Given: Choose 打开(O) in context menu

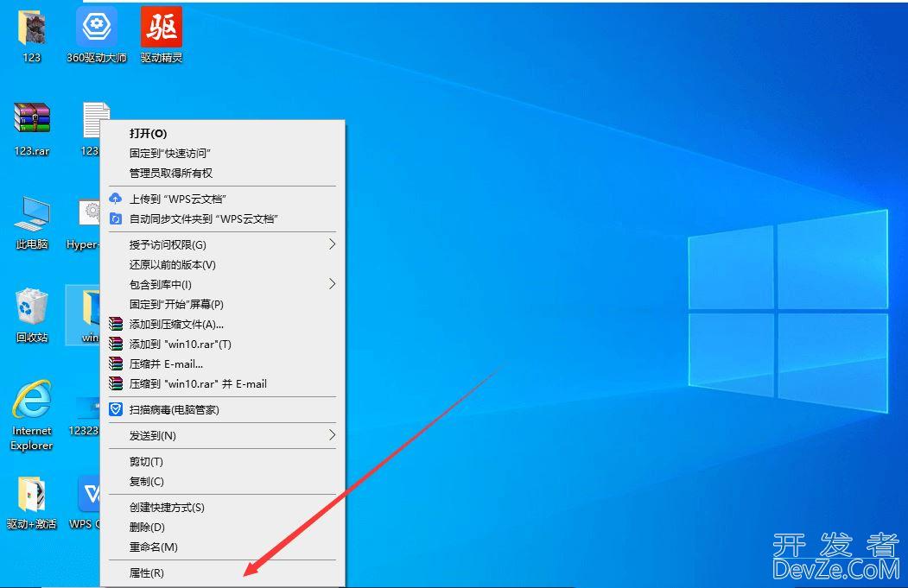Looking at the screenshot, I should click(222, 134).
